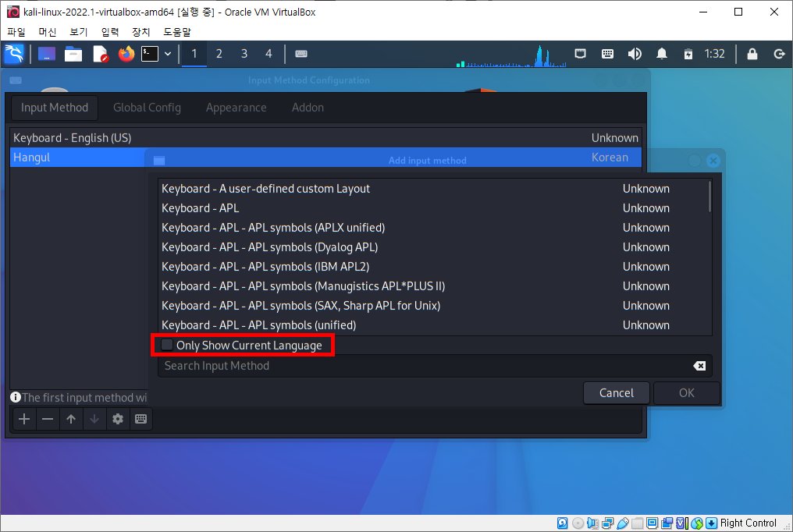The image size is (793, 532).
Task: Switch to the Input Method tab
Action: point(55,108)
